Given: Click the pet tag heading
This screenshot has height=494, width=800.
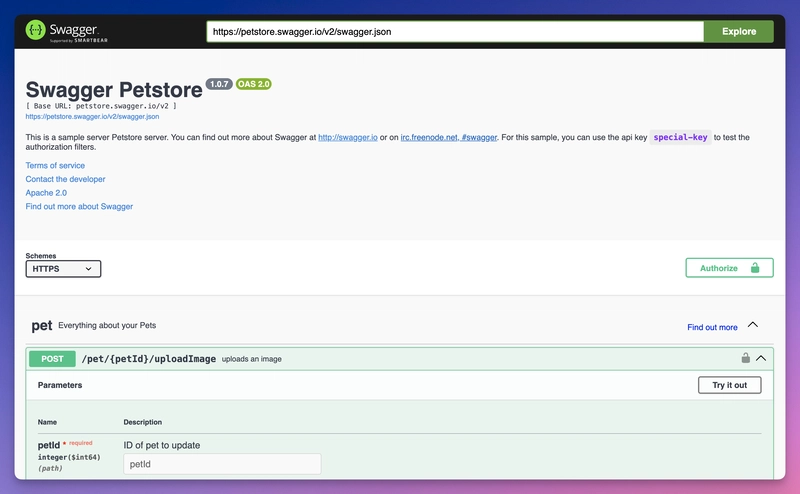Looking at the screenshot, I should point(42,326).
